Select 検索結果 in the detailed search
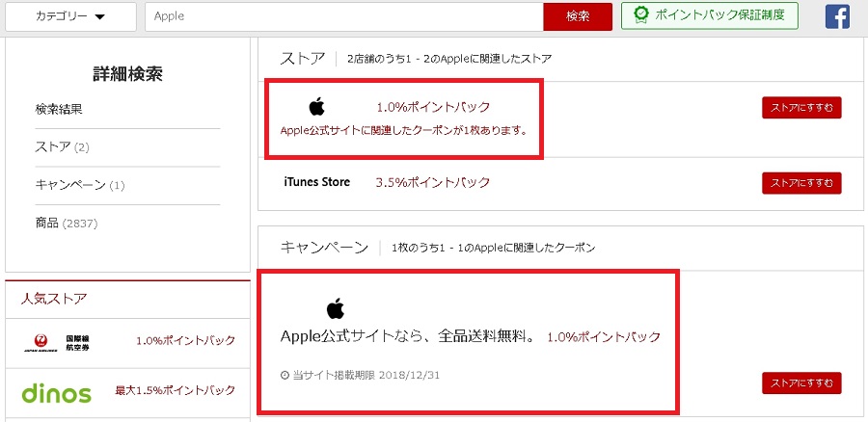868x422 pixels. click(x=59, y=110)
